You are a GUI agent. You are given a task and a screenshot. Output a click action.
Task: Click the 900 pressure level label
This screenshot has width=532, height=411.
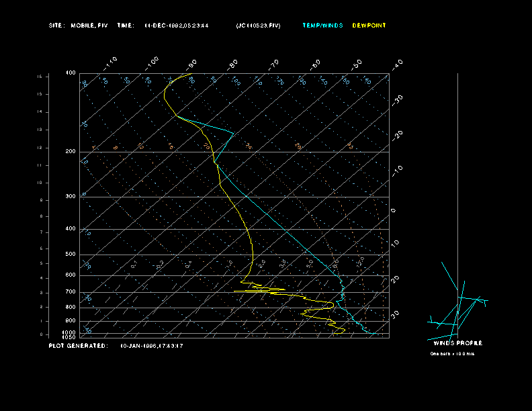pos(71,320)
